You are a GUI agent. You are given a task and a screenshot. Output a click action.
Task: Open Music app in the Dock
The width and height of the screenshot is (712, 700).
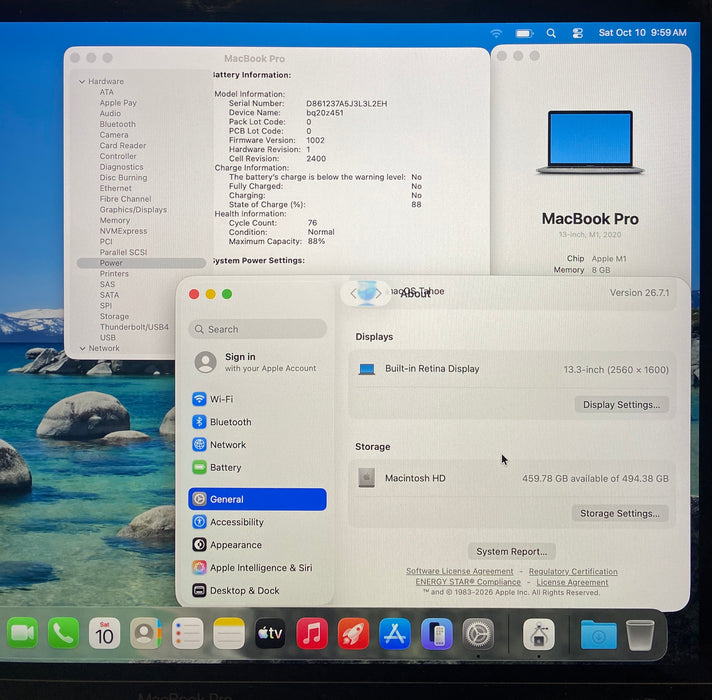[x=312, y=633]
